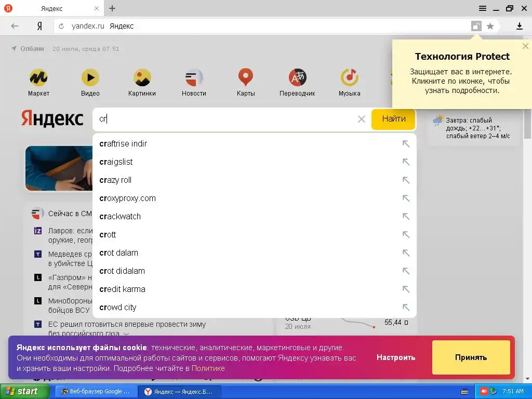This screenshot has width=532, height=399.
Task: Open the Маркет service icon
Action: click(38, 77)
